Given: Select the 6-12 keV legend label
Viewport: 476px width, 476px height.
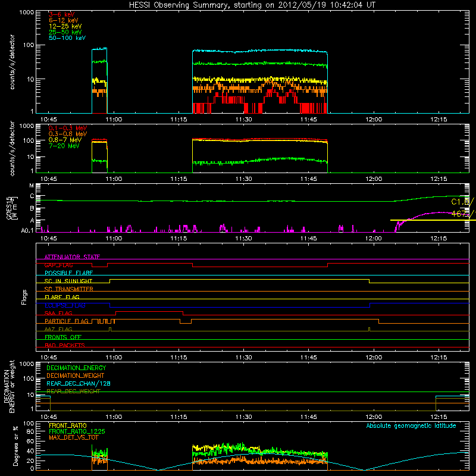Looking at the screenshot, I should [x=64, y=20].
